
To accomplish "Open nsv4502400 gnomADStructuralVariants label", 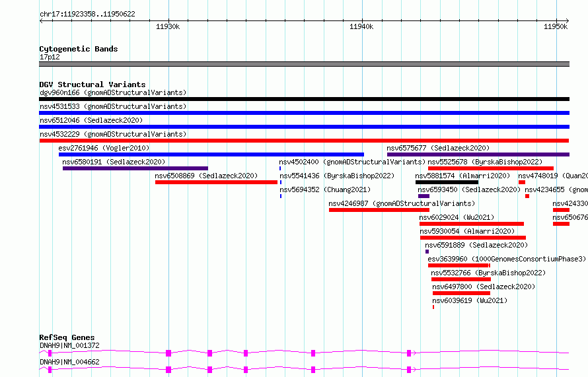I will point(352,162).
